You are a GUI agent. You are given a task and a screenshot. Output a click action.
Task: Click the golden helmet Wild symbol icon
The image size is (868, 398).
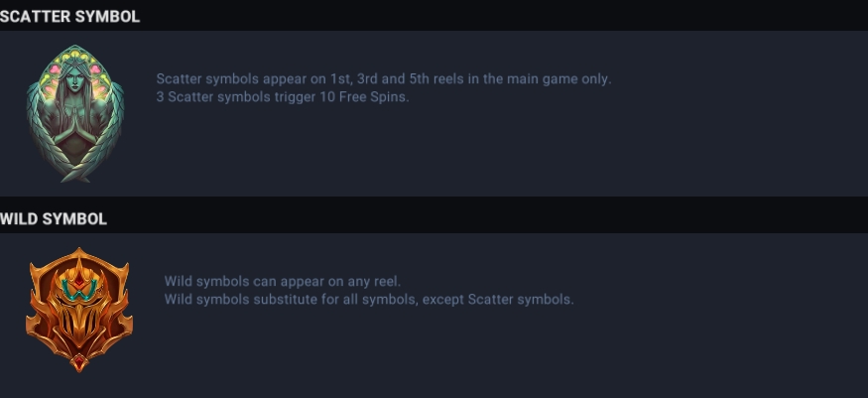point(79,310)
